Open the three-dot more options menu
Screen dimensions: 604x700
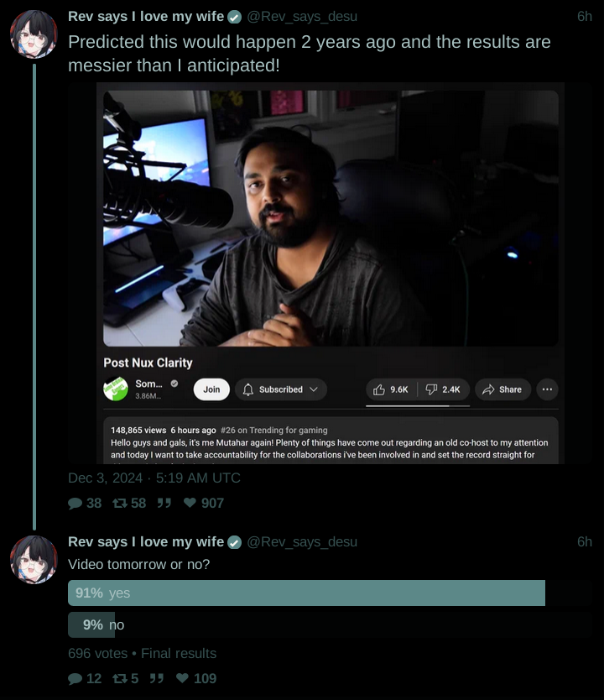tap(547, 389)
